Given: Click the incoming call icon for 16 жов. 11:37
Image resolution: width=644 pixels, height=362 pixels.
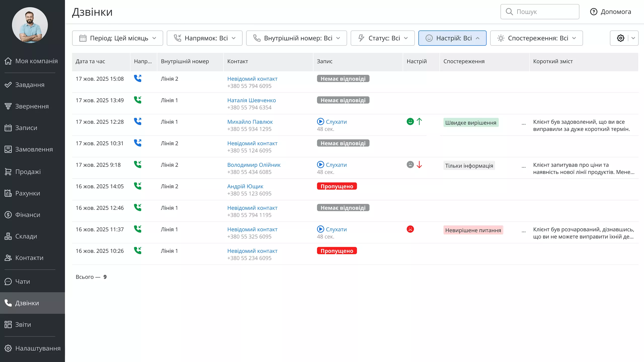Looking at the screenshot, I should [x=138, y=229].
